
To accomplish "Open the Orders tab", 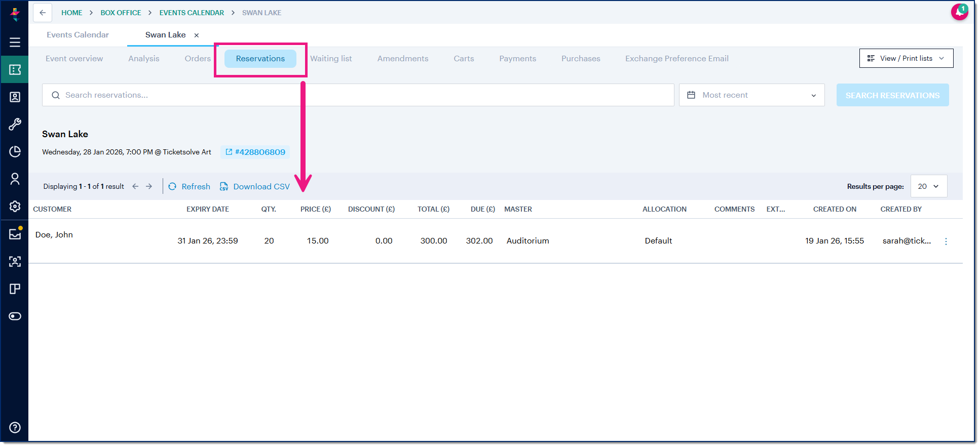I will (x=198, y=59).
